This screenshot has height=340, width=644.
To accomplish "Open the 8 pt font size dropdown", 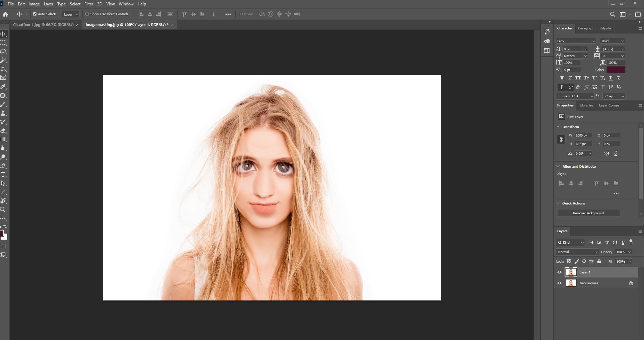I will pos(585,49).
